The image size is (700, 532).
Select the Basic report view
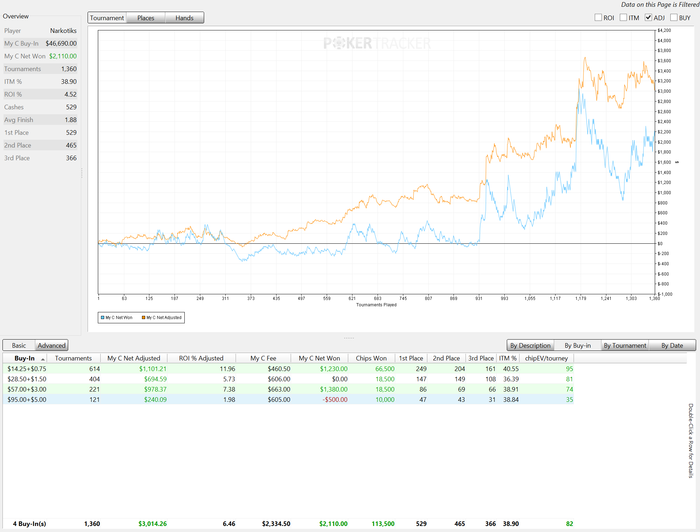coord(19,345)
